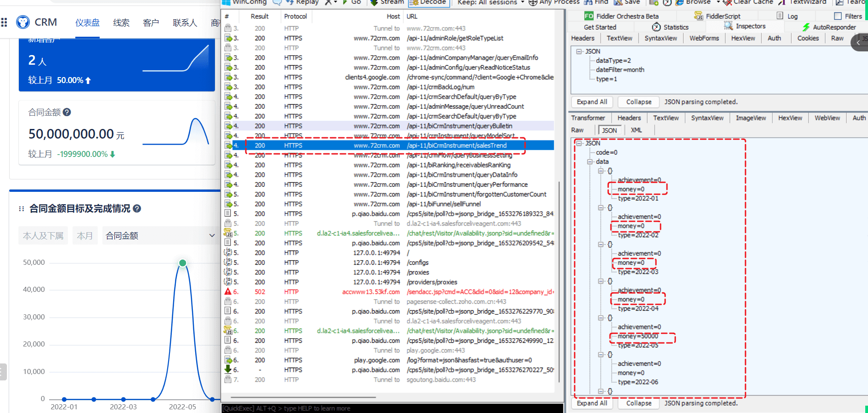Open the request Cookies inspector tab
The width and height of the screenshot is (868, 413).
(808, 38)
